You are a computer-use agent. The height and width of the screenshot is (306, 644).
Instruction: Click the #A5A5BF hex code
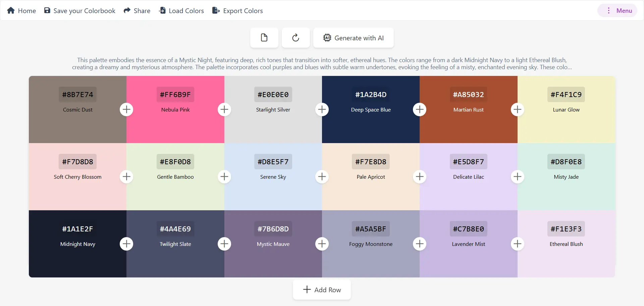pyautogui.click(x=371, y=229)
